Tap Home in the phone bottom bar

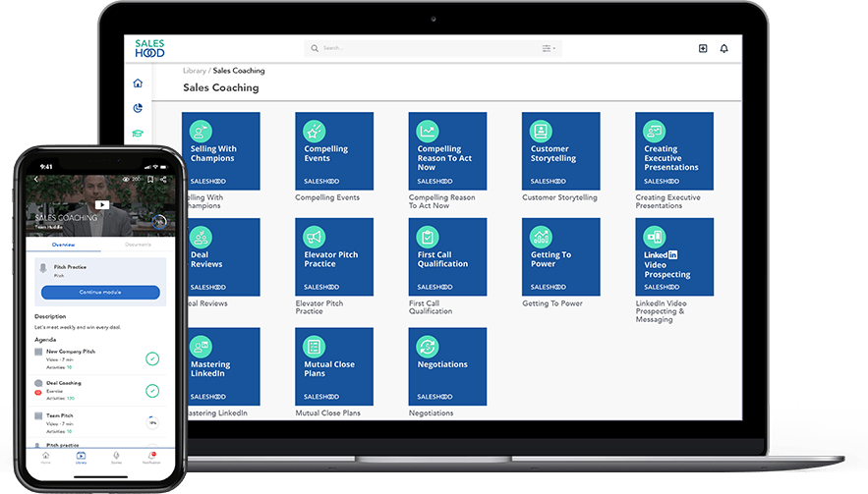46,458
